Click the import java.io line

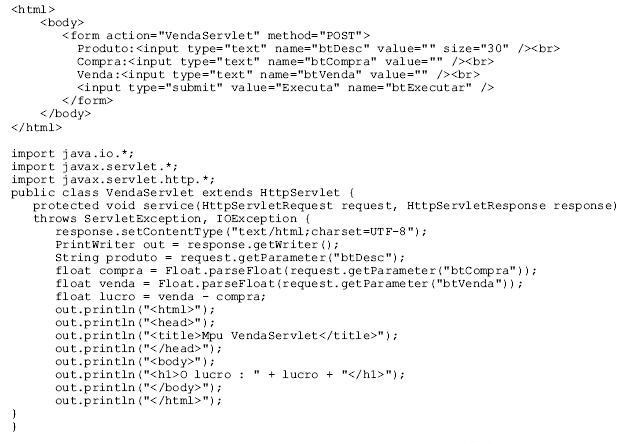pos(73,153)
